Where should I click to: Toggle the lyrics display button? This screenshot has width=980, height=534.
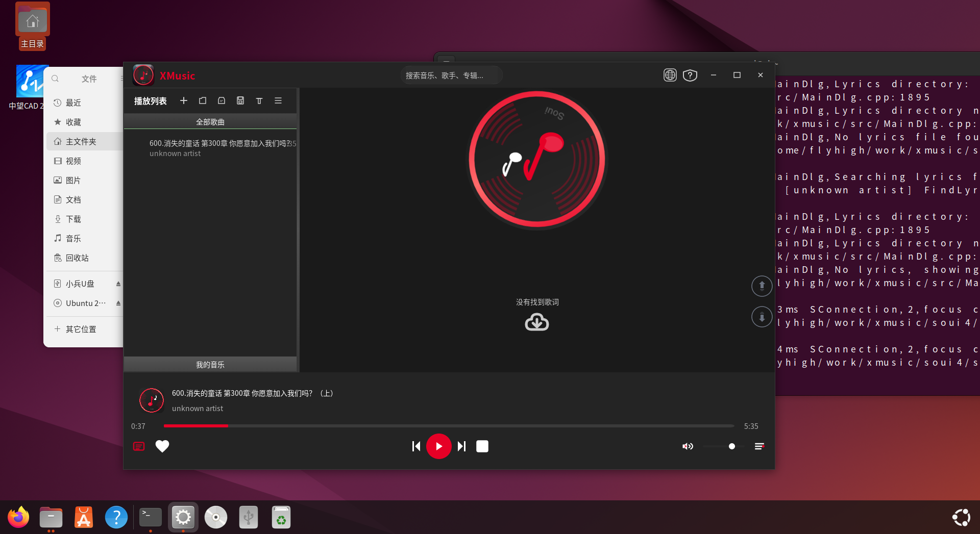pyautogui.click(x=139, y=446)
